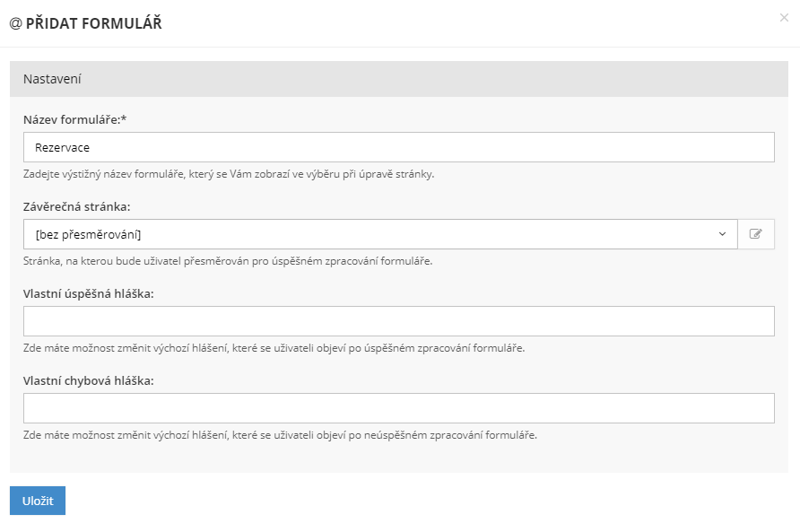Click the 'Vlastní úspěšná hláška:' label
800x532 pixels.
pos(89,293)
